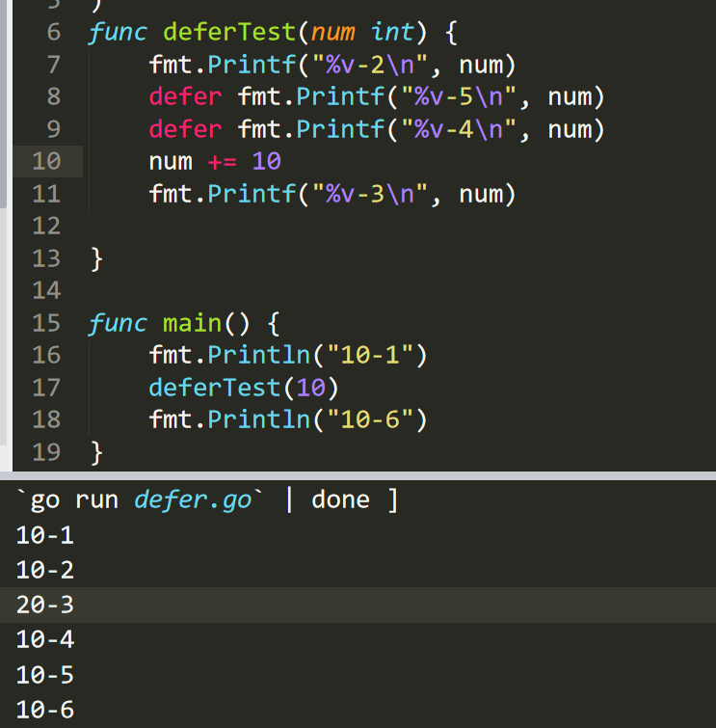Click the int type keyword on line 6
This screenshot has height=728, width=716.
(392, 32)
